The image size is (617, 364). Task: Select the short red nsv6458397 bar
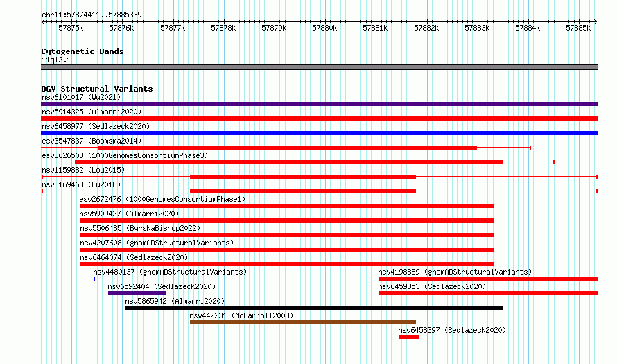(409, 337)
